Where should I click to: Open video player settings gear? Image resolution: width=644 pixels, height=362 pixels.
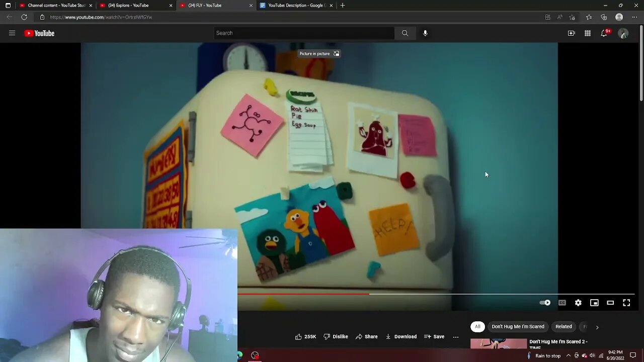coord(578,303)
